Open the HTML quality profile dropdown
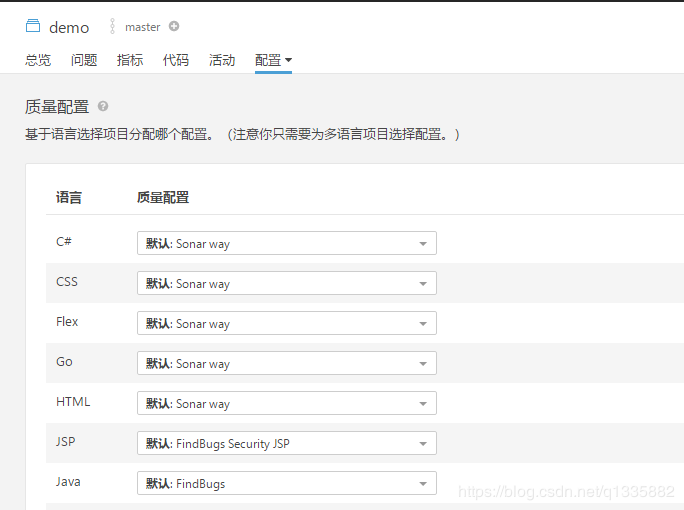 click(287, 403)
